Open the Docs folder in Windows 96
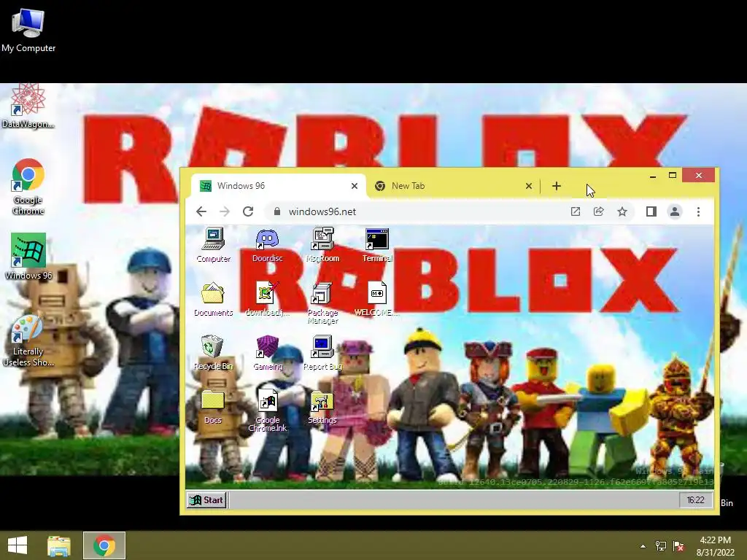The height and width of the screenshot is (560, 747). 213,407
